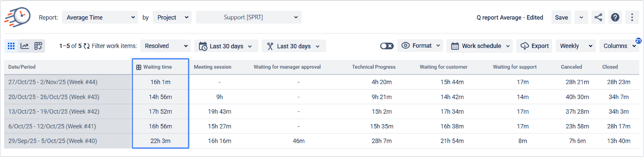Click Waiting for manager approval header
The image size is (644, 157).
click(287, 67)
